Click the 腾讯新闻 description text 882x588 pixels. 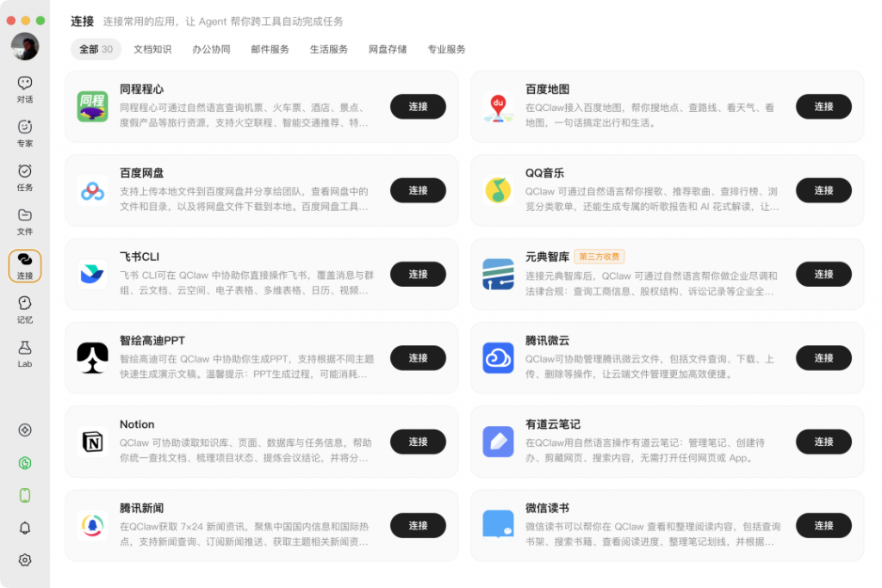pos(244,534)
